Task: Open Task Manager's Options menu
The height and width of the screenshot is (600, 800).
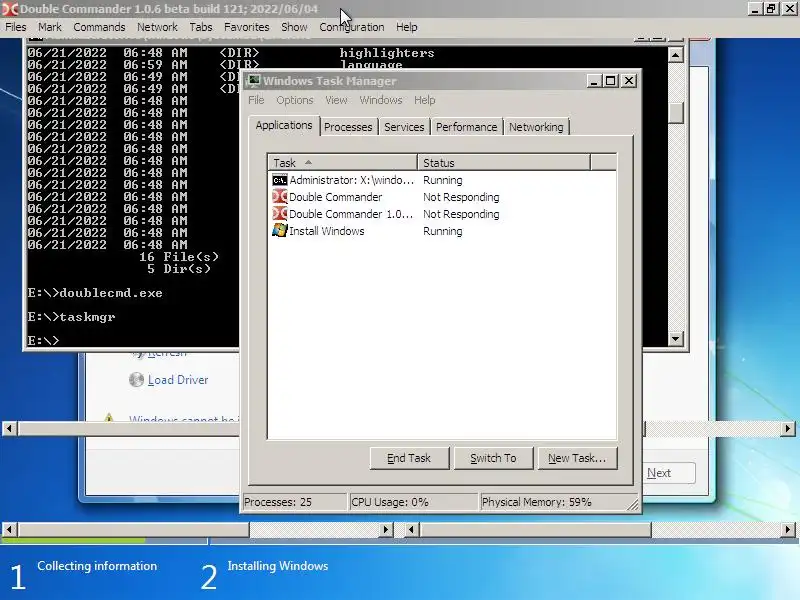Action: [x=294, y=100]
